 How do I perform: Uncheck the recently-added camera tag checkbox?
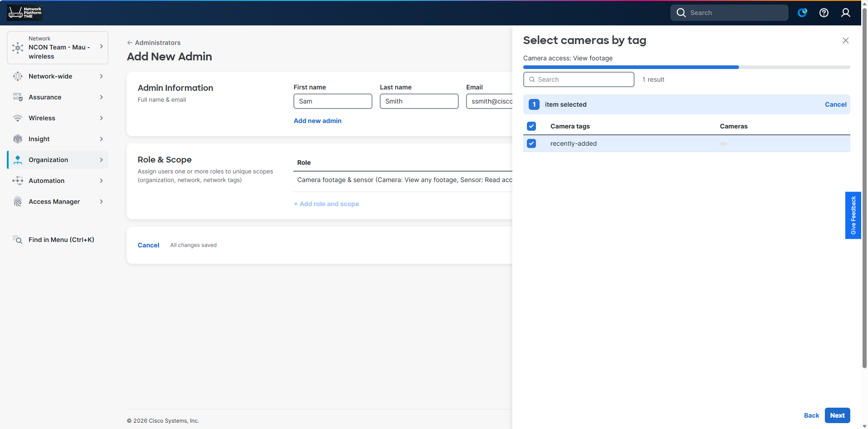[x=531, y=143]
